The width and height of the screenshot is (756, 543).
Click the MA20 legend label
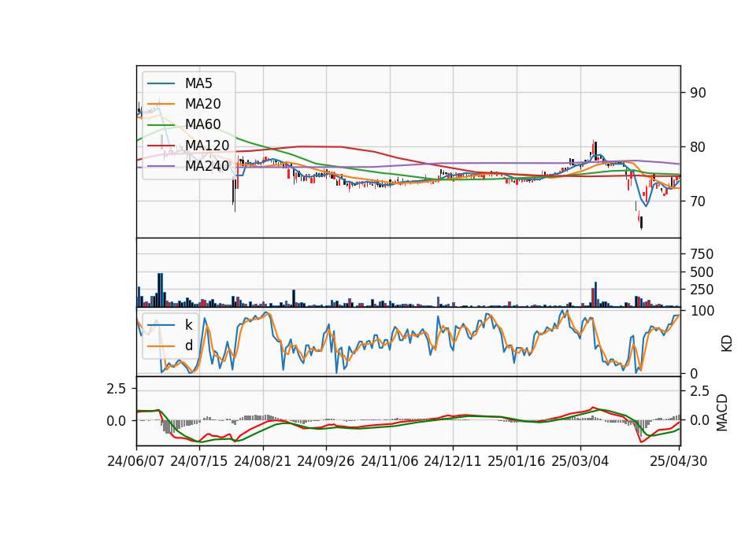tap(202, 104)
